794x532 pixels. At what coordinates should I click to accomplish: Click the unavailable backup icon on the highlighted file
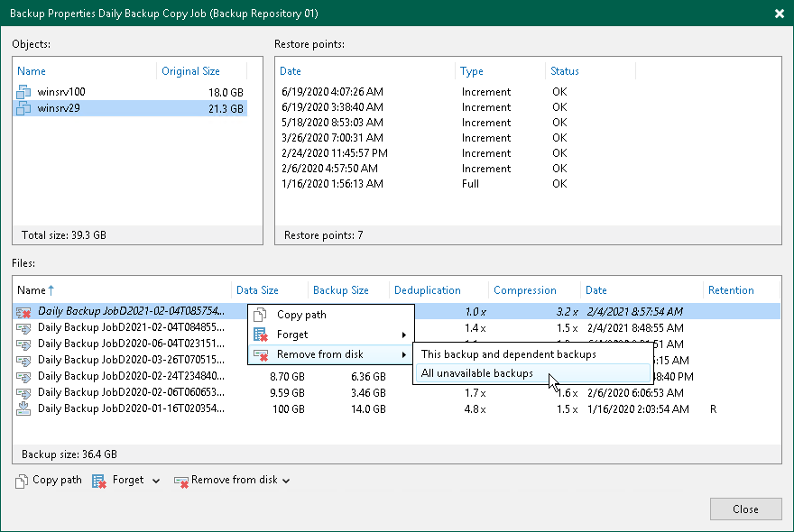pyautogui.click(x=24, y=311)
